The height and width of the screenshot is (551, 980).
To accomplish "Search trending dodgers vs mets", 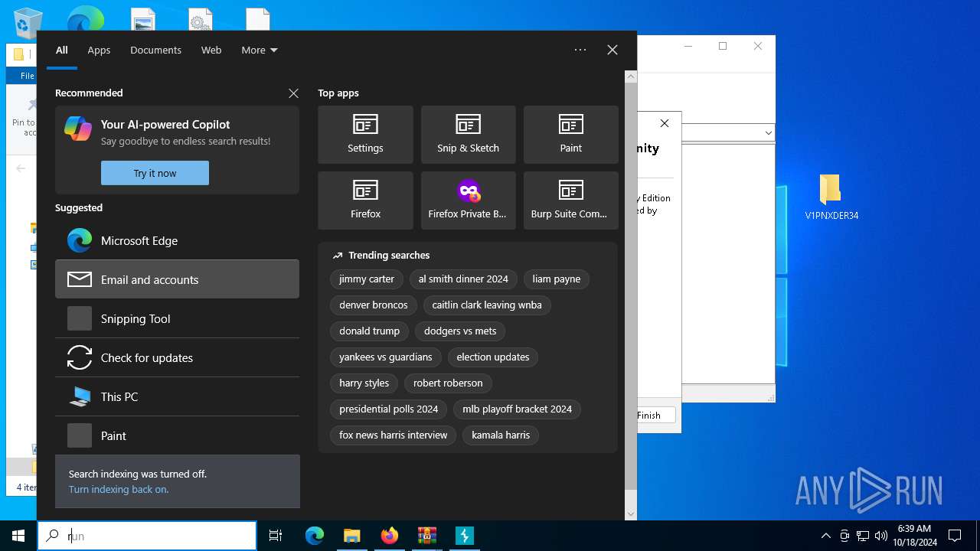I will tap(460, 331).
